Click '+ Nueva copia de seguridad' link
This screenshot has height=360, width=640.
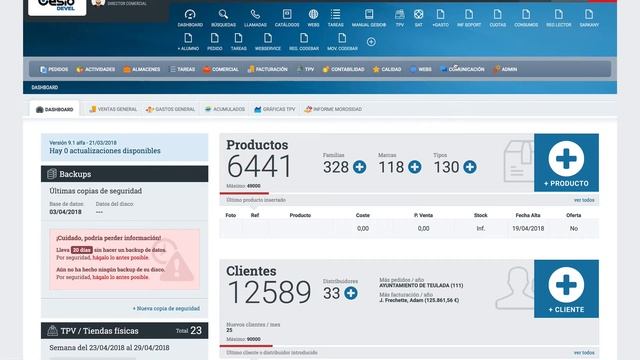click(166, 309)
